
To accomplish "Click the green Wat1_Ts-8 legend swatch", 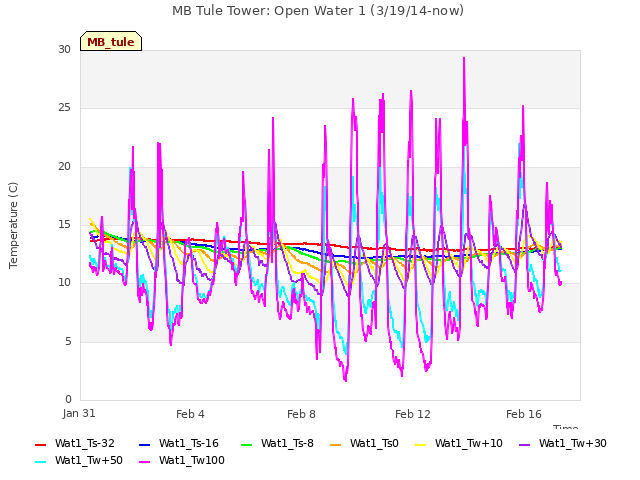I will [247, 444].
